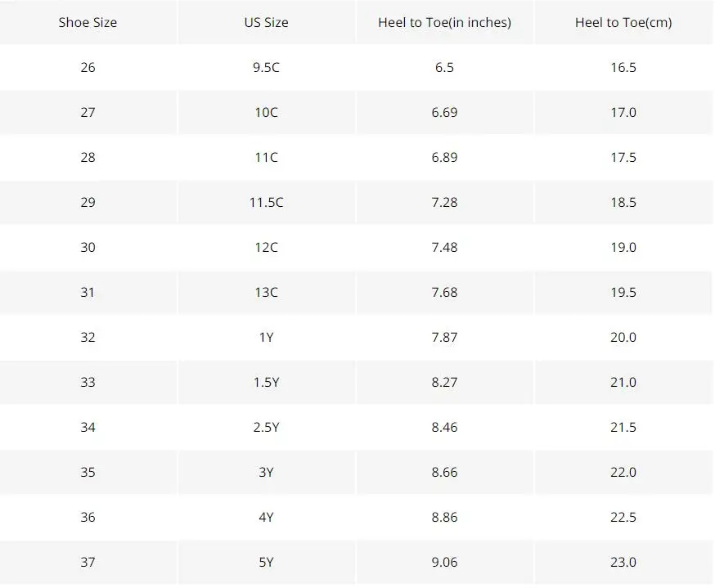Select shoe size 33 cell
This screenshot has height=588, width=715.
click(x=88, y=382)
